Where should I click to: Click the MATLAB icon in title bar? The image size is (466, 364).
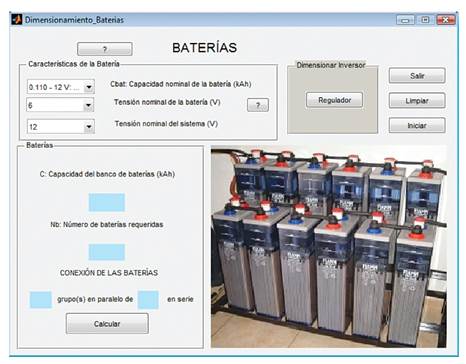coord(17,19)
